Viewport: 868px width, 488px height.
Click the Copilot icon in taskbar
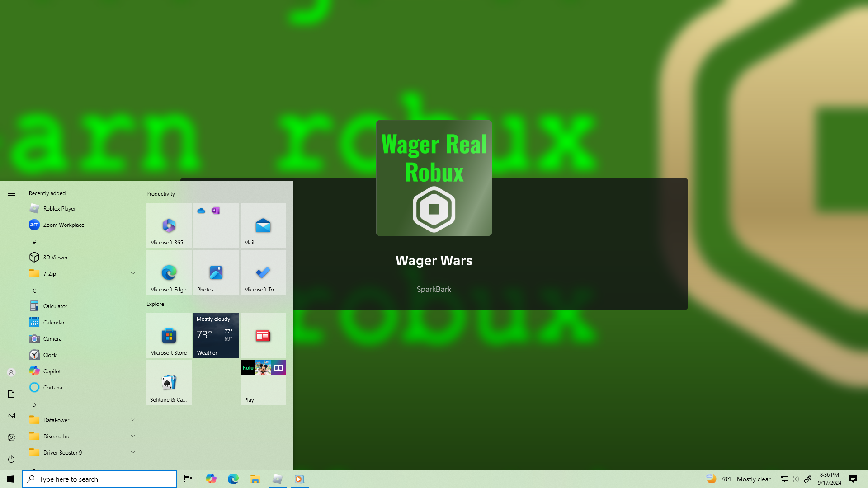click(211, 479)
